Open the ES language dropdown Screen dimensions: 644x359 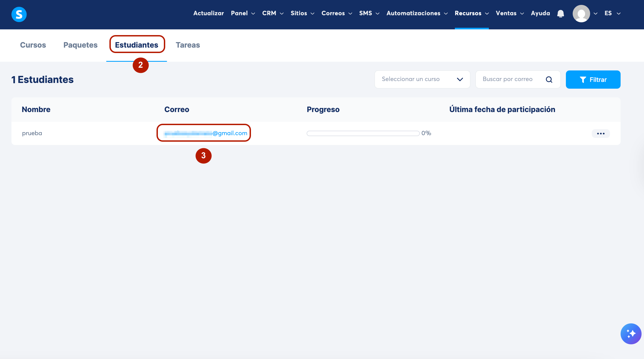(x=612, y=13)
